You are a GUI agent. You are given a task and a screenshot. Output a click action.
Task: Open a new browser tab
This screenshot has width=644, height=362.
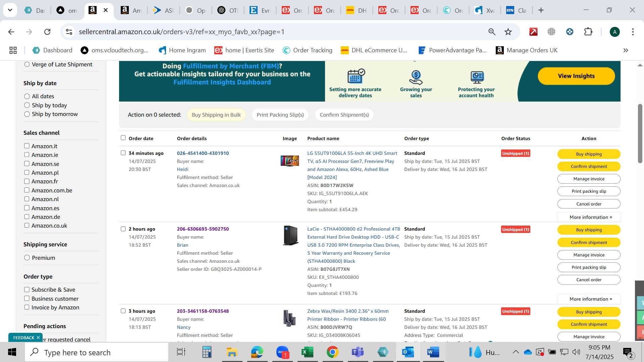(x=541, y=10)
